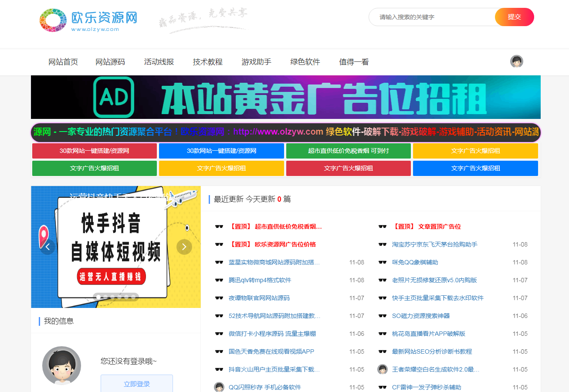
Task: Switch to 绿色软件 section
Action: (x=305, y=62)
